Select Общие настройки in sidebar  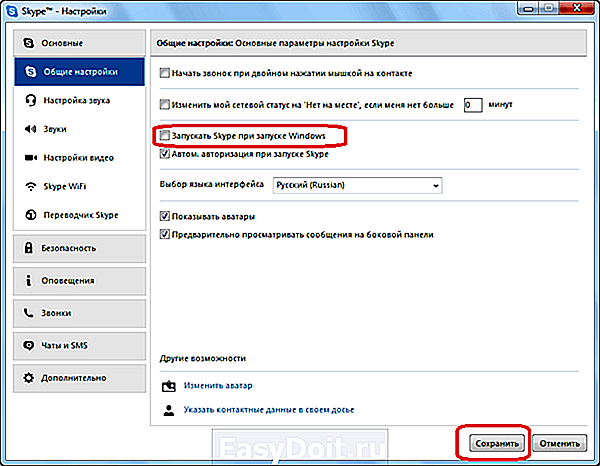[x=80, y=72]
